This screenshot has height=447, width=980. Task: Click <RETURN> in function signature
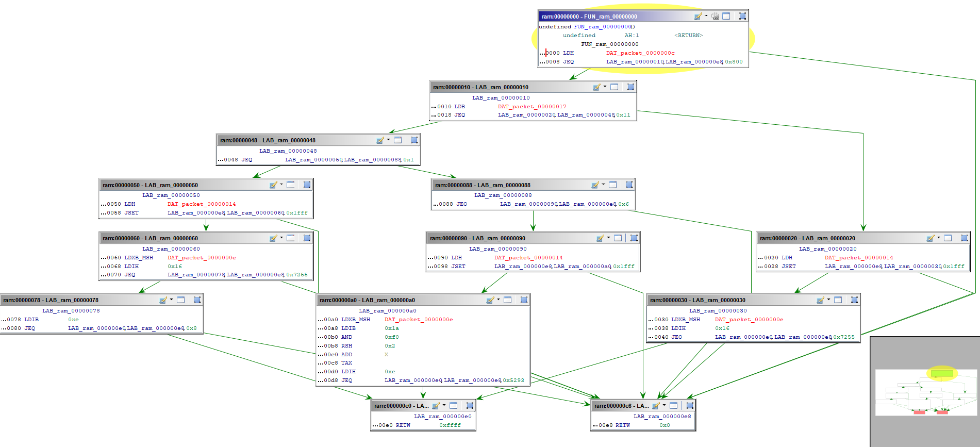click(x=689, y=36)
